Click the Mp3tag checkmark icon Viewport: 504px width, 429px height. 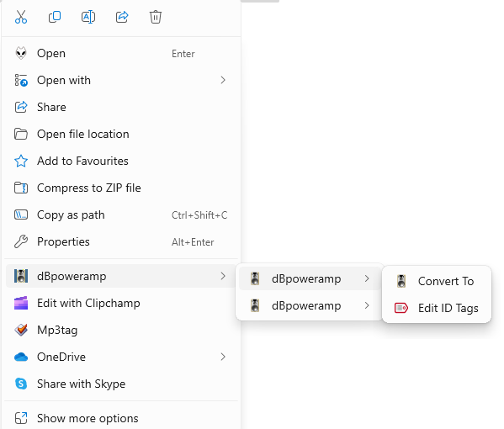[21, 330]
